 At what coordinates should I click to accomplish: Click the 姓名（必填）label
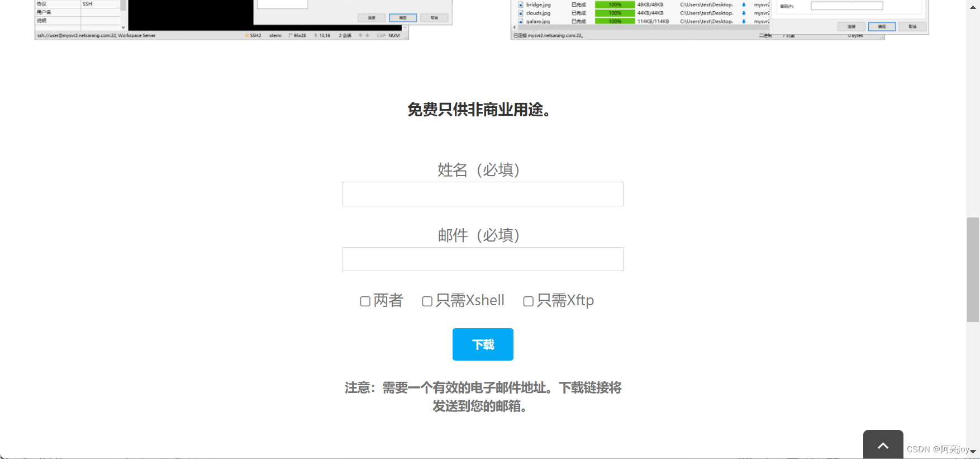(x=479, y=169)
